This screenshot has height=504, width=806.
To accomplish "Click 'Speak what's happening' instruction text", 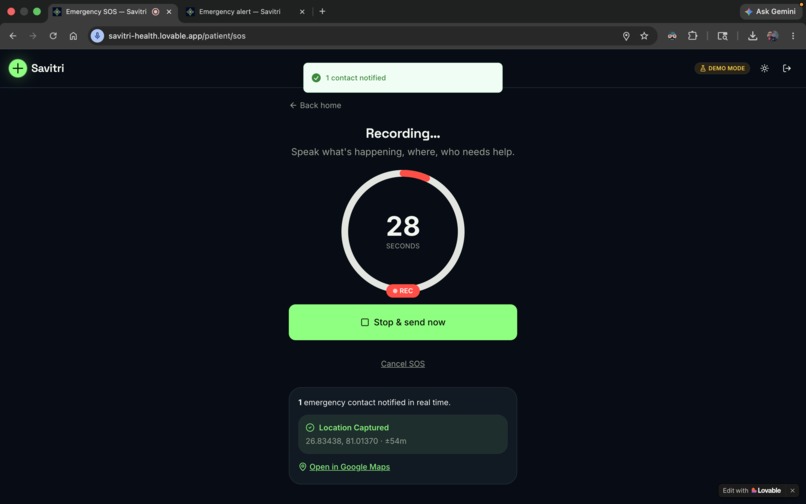I will [x=403, y=152].
